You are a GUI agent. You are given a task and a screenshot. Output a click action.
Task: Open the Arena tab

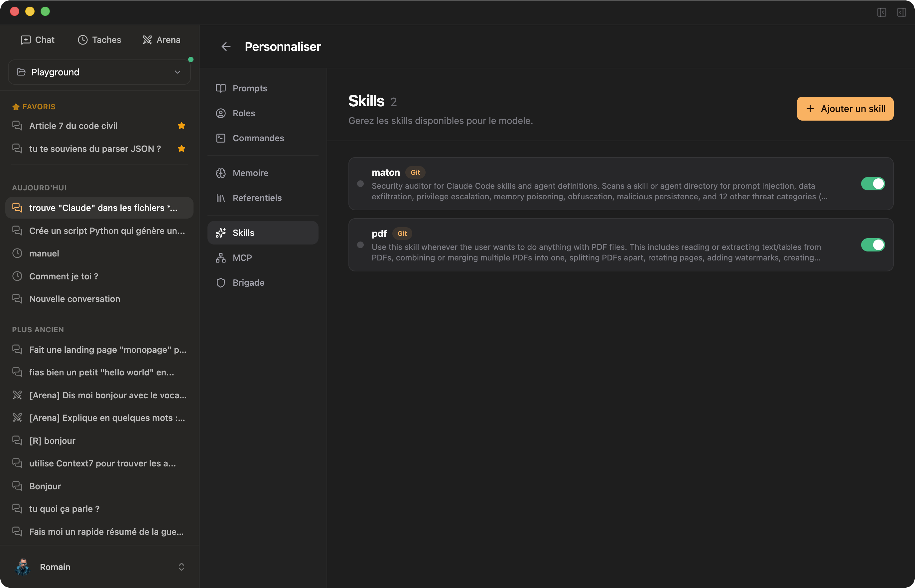(x=161, y=40)
